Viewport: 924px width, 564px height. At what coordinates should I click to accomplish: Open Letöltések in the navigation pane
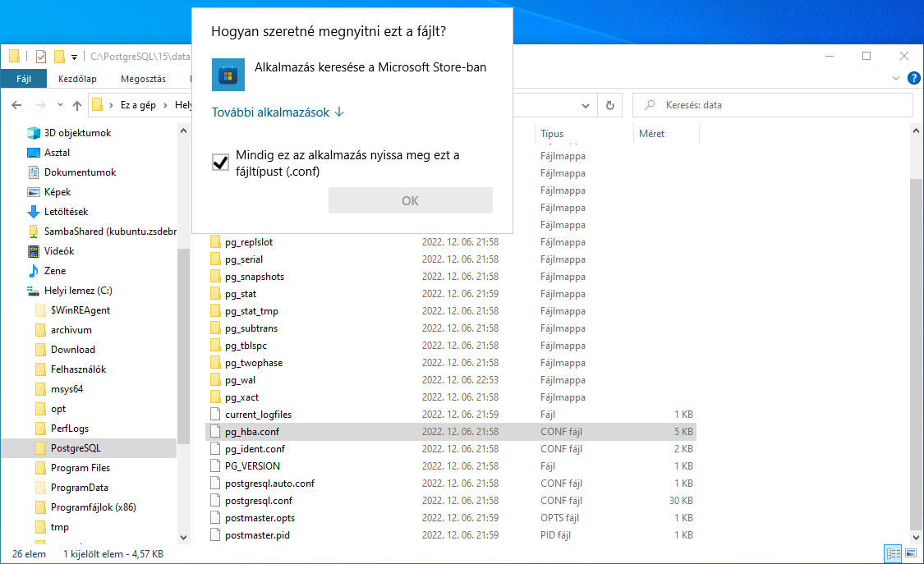[x=66, y=212]
